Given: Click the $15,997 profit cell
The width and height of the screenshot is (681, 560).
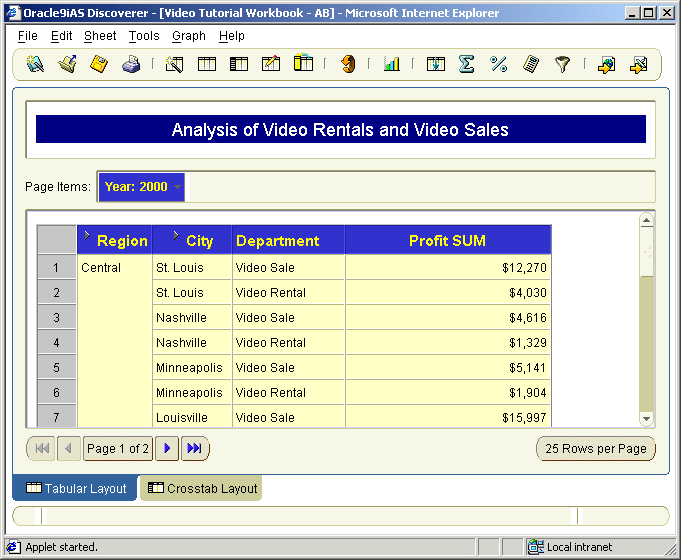Looking at the screenshot, I should [448, 417].
